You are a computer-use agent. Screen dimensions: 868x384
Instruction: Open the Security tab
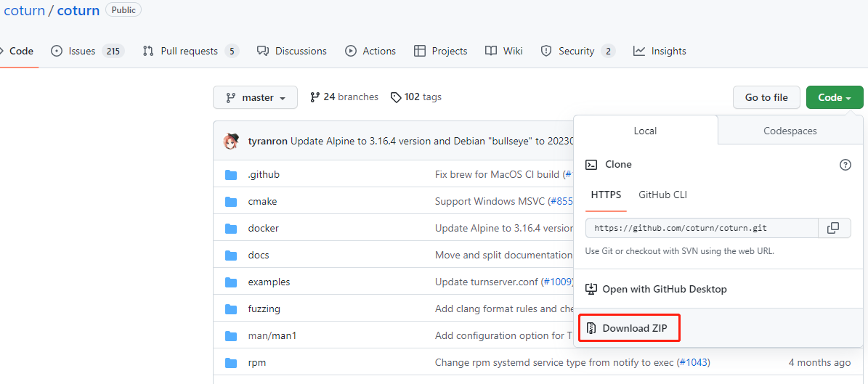pyautogui.click(x=578, y=51)
